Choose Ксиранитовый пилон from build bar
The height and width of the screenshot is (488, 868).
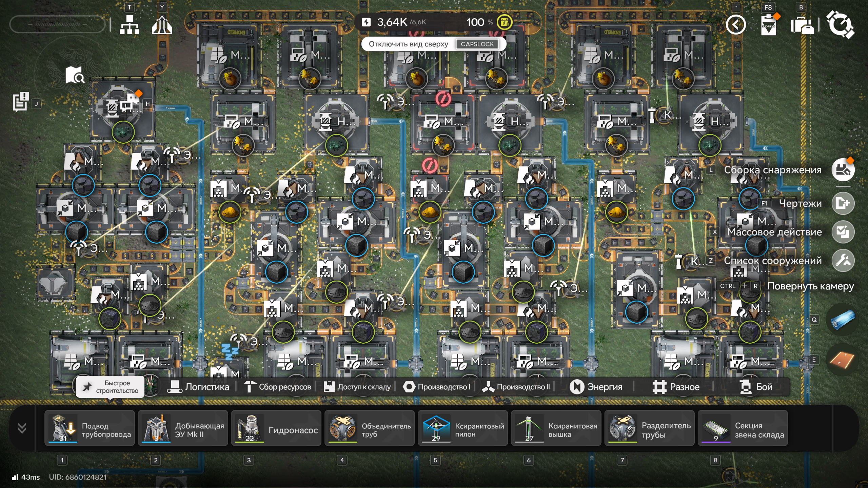(x=462, y=428)
